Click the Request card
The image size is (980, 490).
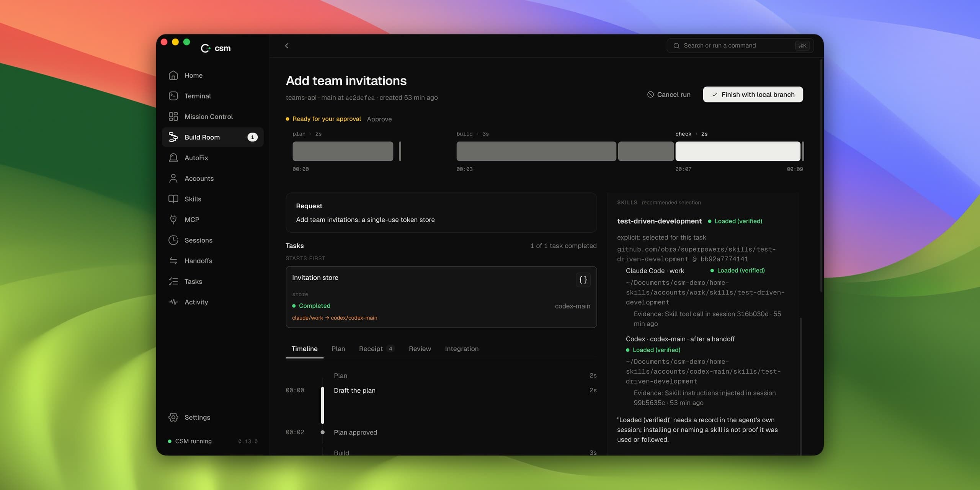pos(441,213)
